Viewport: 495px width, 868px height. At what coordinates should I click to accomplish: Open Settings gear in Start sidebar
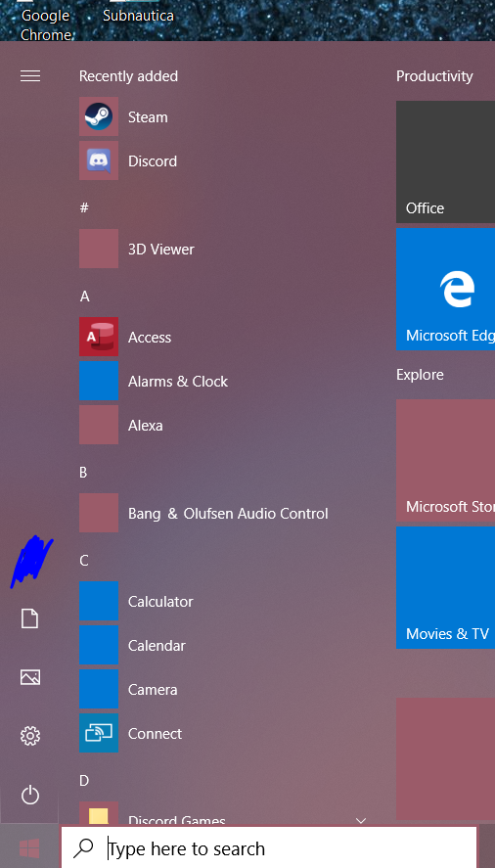pyautogui.click(x=30, y=736)
